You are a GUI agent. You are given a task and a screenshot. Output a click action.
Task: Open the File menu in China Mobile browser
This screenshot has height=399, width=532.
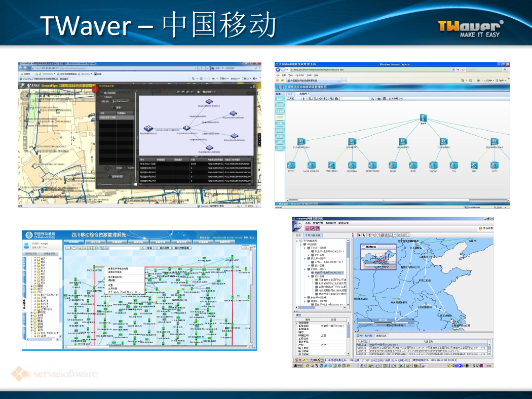[278, 75]
